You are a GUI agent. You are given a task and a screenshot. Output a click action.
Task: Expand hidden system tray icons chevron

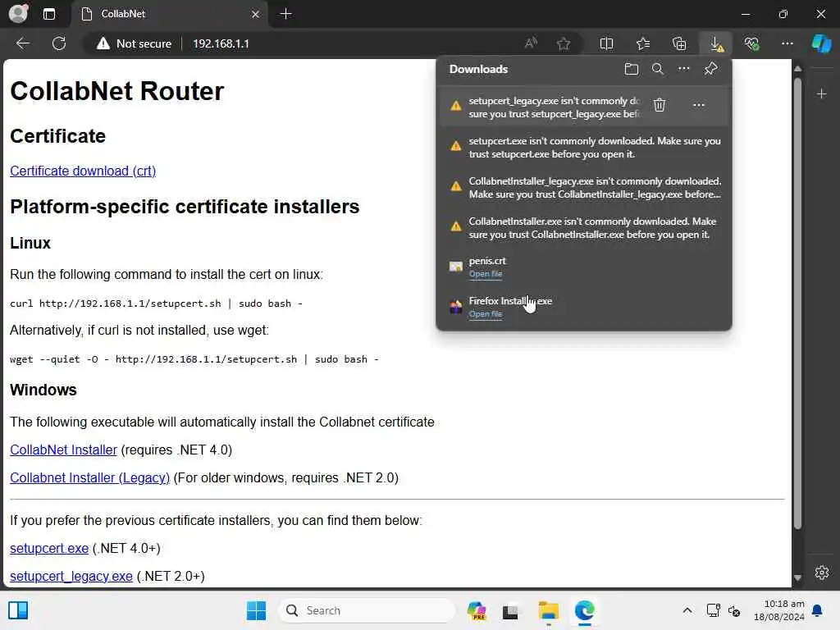(687, 610)
